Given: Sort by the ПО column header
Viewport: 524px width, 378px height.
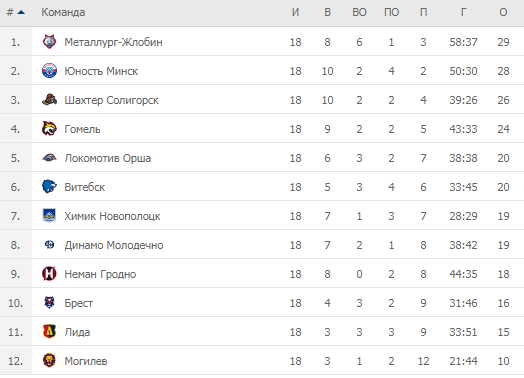Looking at the screenshot, I should (391, 12).
